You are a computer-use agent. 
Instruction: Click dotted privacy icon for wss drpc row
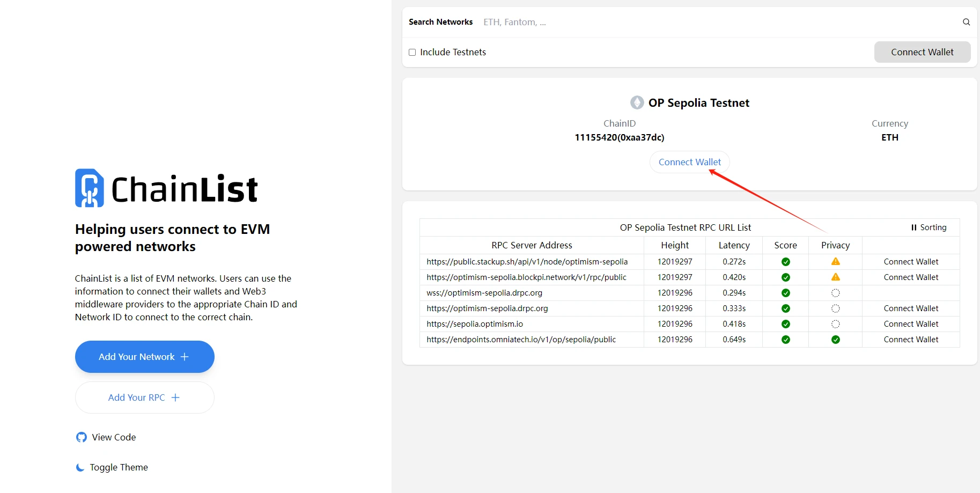coord(835,293)
